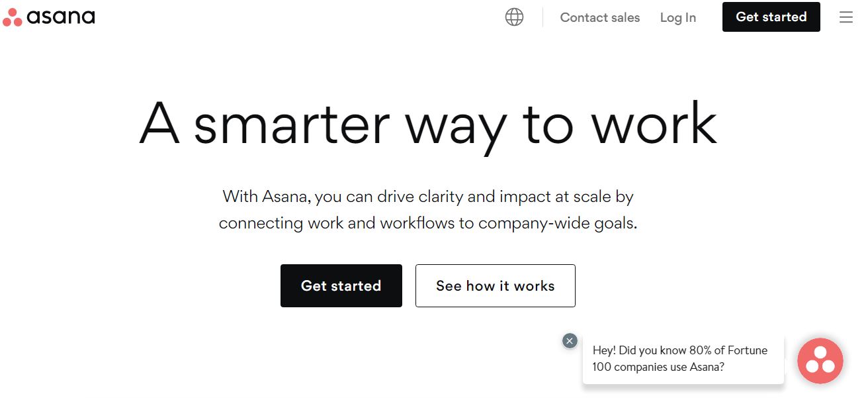Launch the round Asana chat widget
The width and height of the screenshot is (868, 398).
(x=820, y=361)
